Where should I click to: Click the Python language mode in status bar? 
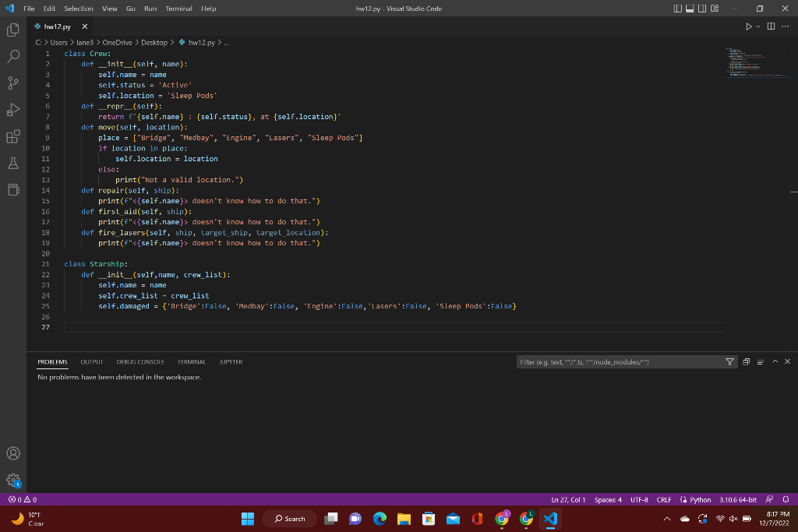(696, 500)
